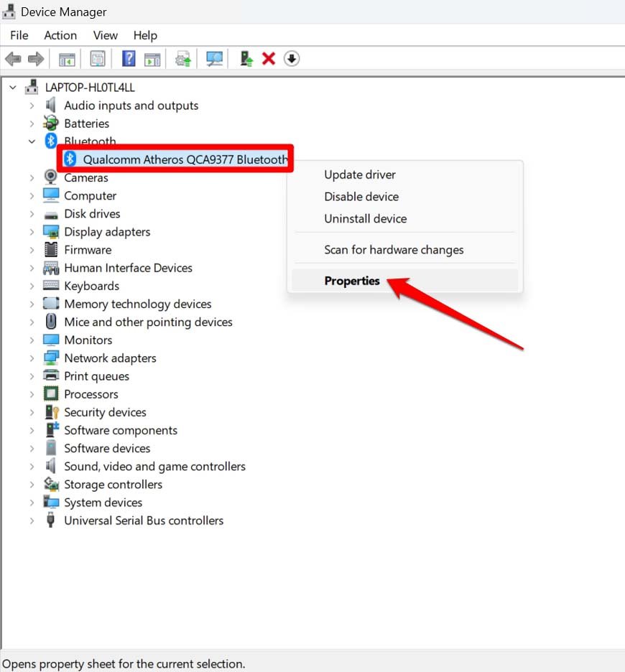
Task: Open the Action menu
Action: click(60, 35)
